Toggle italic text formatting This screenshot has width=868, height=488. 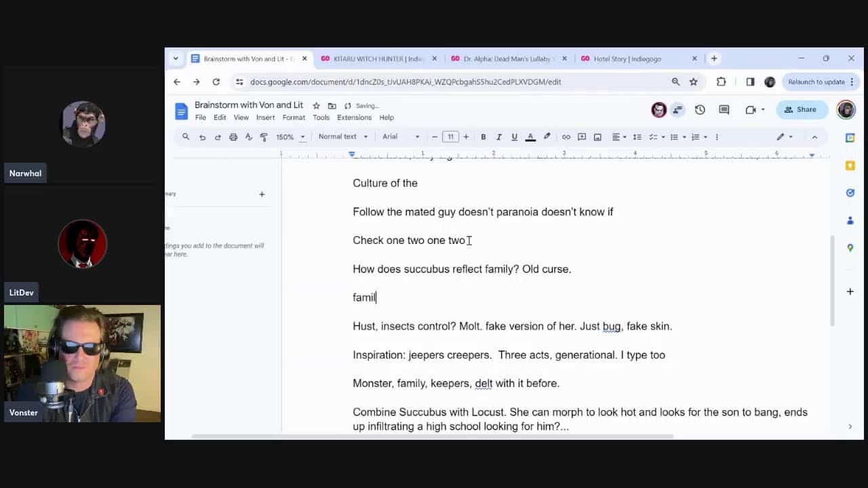coord(499,137)
